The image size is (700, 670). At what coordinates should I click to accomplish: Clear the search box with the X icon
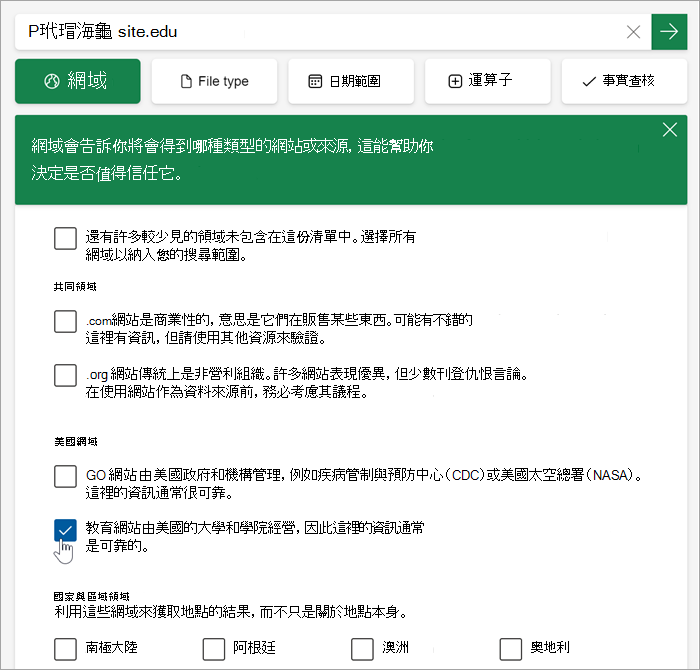coord(633,32)
